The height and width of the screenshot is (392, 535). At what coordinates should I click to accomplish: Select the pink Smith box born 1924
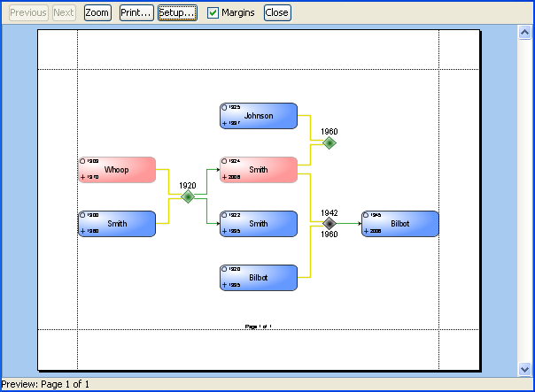(x=259, y=170)
